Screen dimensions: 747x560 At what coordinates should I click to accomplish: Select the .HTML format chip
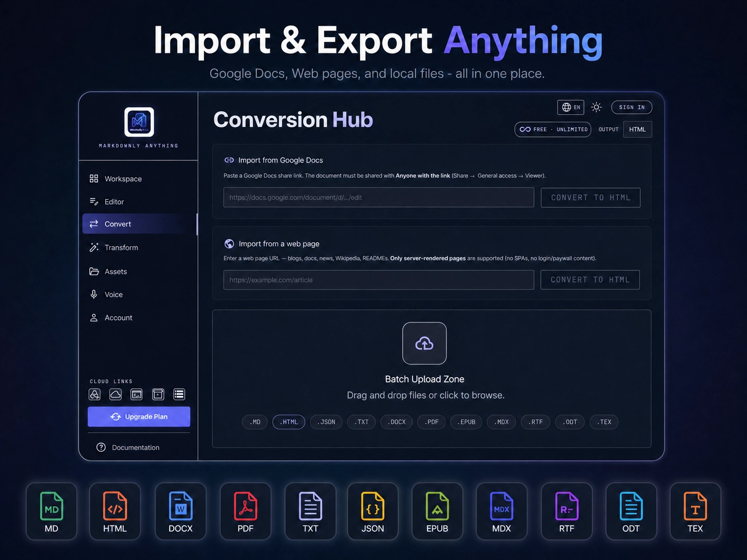(x=289, y=422)
